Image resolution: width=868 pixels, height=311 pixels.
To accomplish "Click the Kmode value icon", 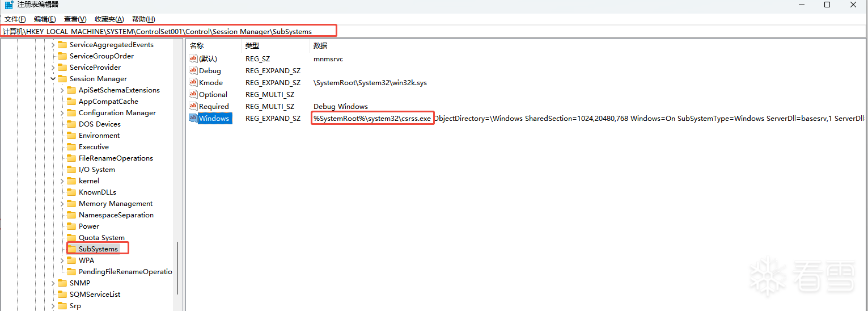I will 193,82.
